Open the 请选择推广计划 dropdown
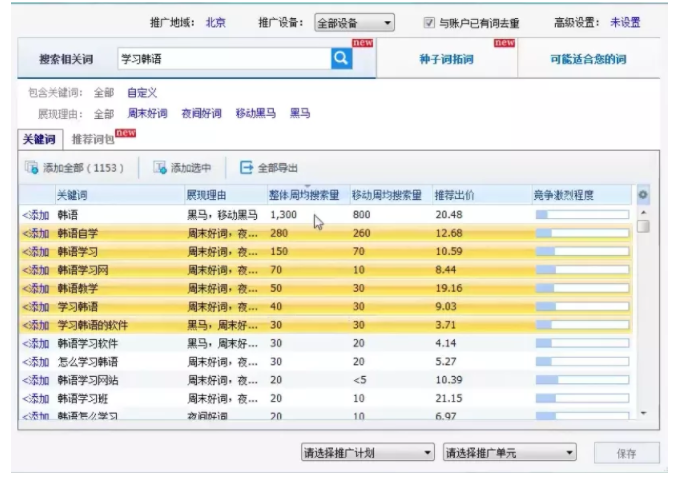 tap(368, 452)
